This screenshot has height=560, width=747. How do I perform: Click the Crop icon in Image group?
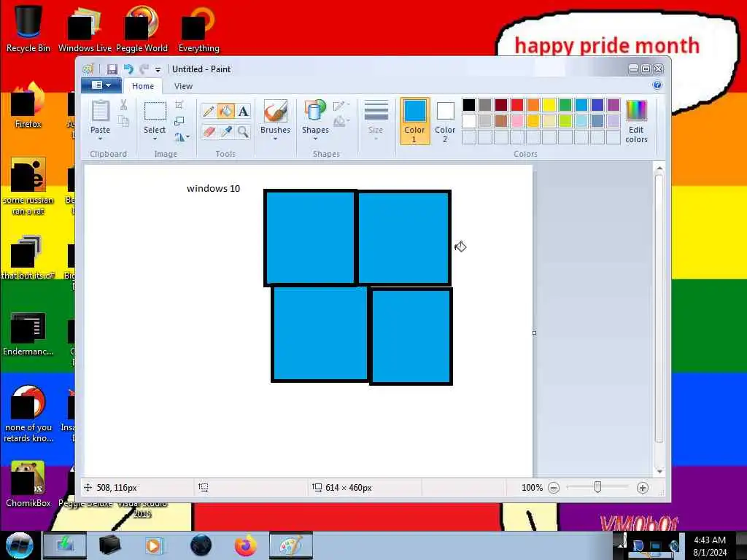click(x=179, y=105)
